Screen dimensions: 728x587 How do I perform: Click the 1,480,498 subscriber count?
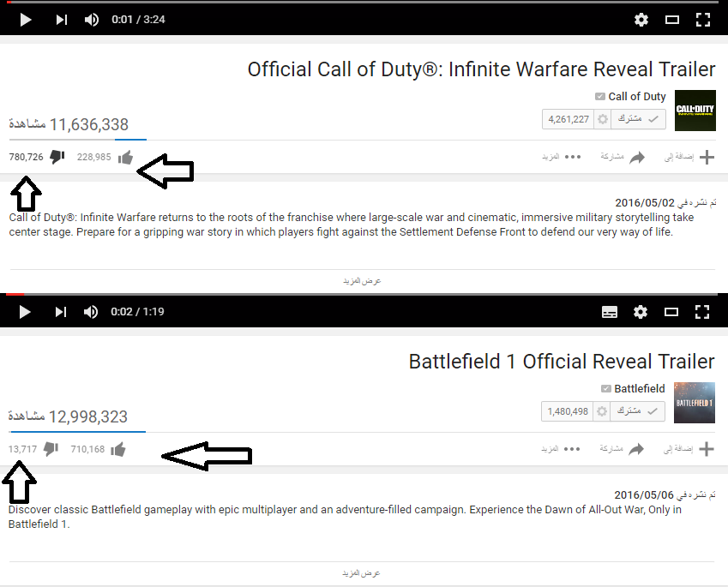[x=568, y=411]
